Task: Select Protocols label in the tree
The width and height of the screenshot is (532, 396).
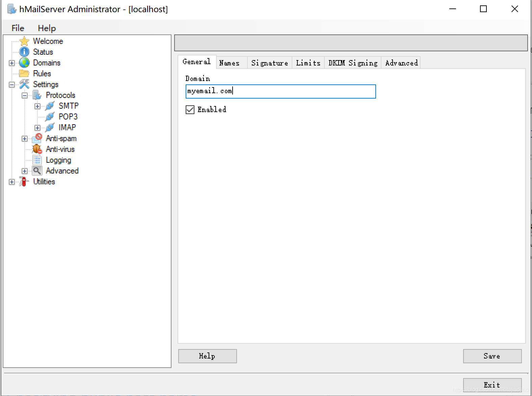Action: pos(60,95)
